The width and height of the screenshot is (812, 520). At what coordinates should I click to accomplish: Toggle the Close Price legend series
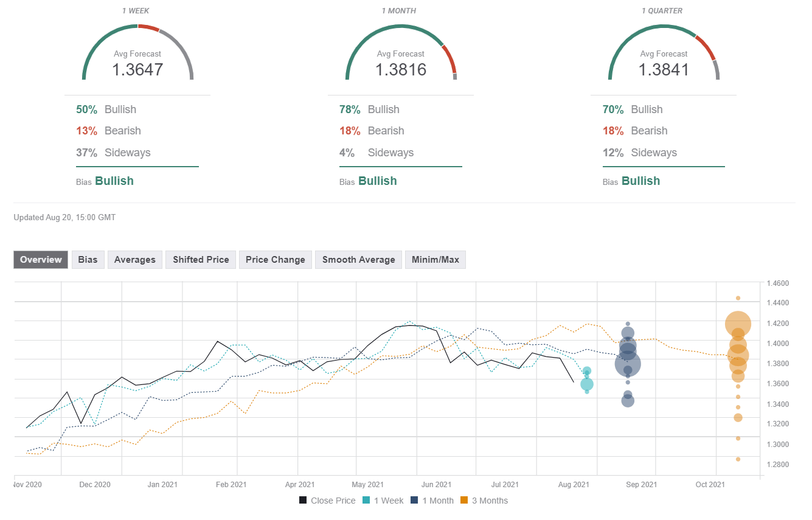pyautogui.click(x=327, y=501)
